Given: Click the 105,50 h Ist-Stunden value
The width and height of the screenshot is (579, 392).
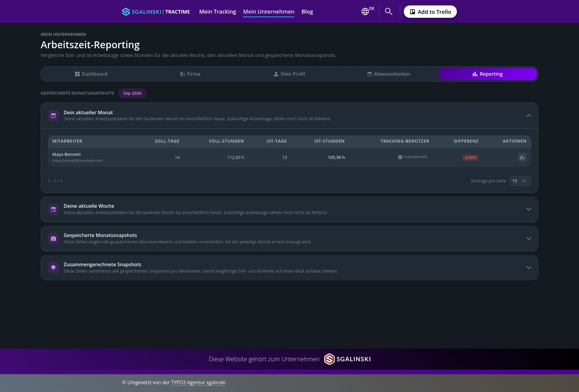Looking at the screenshot, I should (336, 157).
